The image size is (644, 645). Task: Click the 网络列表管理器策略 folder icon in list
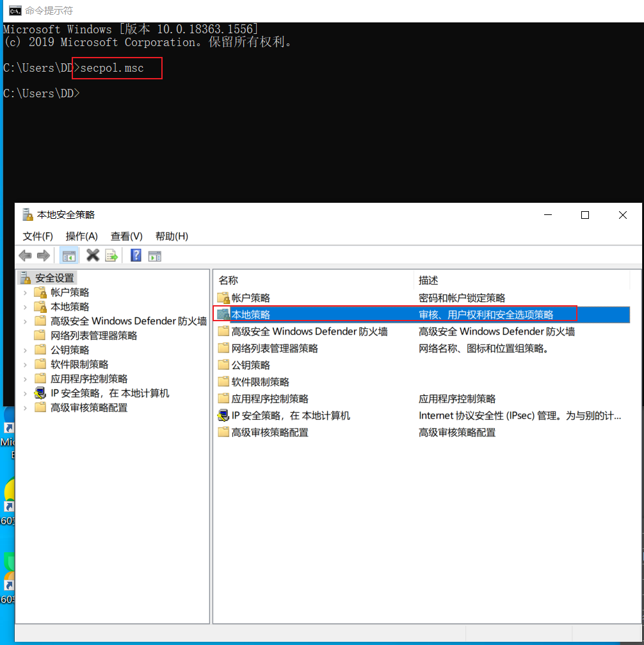[x=223, y=348]
